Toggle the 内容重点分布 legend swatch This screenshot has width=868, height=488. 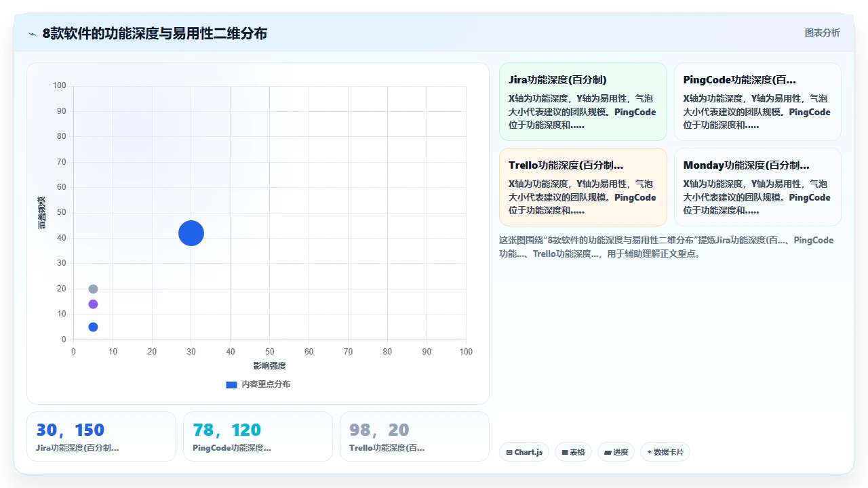[x=231, y=384]
